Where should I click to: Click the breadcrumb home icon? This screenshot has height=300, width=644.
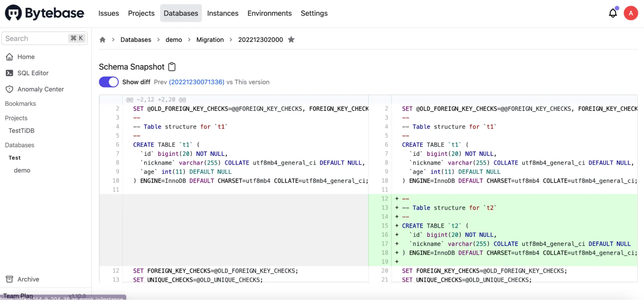point(102,39)
